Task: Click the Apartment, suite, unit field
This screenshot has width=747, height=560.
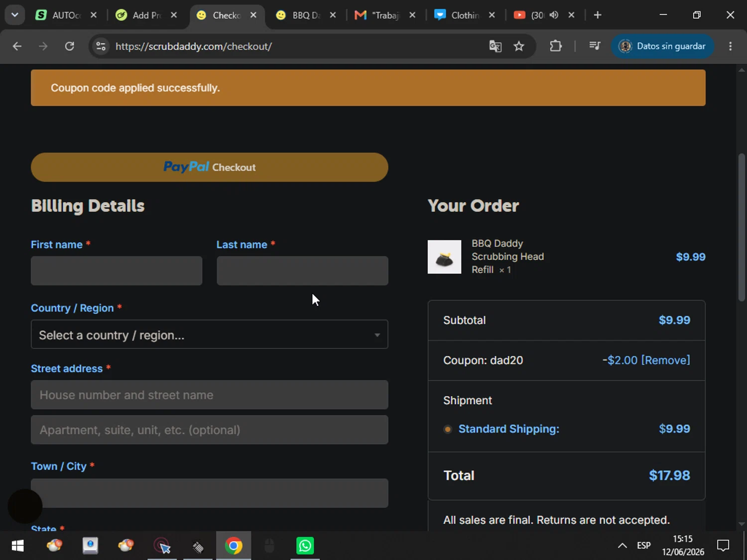Action: [210, 430]
